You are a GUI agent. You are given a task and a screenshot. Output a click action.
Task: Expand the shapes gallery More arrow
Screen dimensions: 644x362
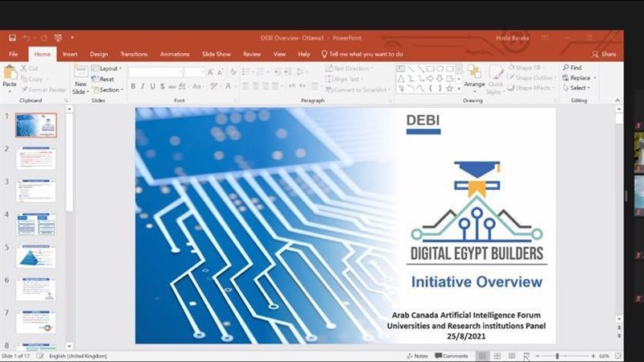[x=459, y=88]
